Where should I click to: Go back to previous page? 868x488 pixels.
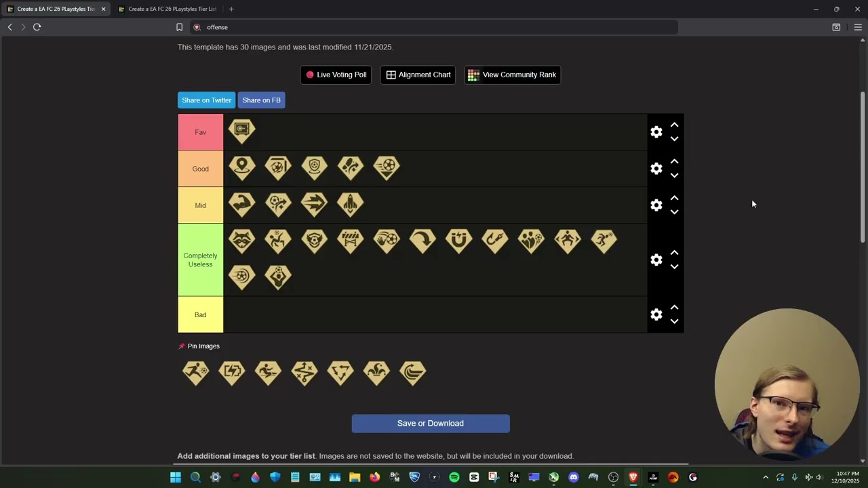pos(9,27)
